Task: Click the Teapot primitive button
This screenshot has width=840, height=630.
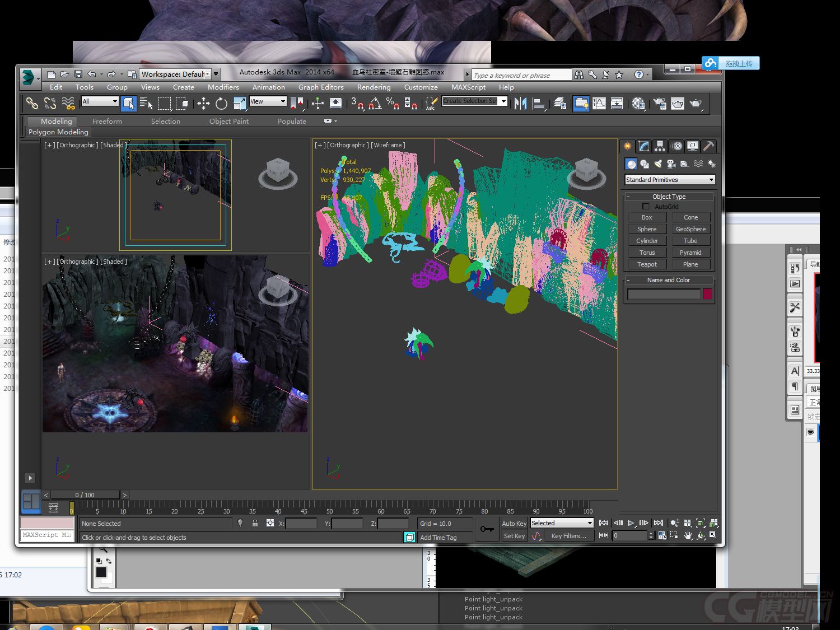Action: (x=647, y=264)
